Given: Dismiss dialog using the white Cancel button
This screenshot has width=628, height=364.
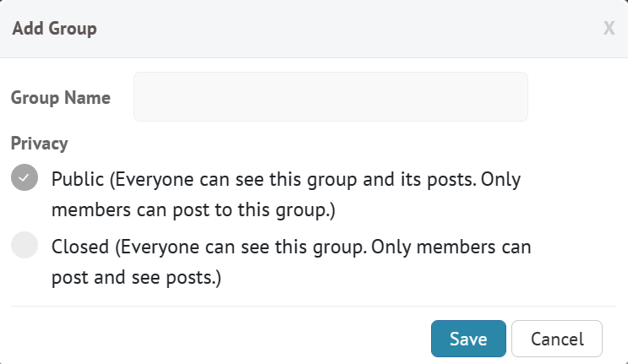Looking at the screenshot, I should (x=557, y=339).
